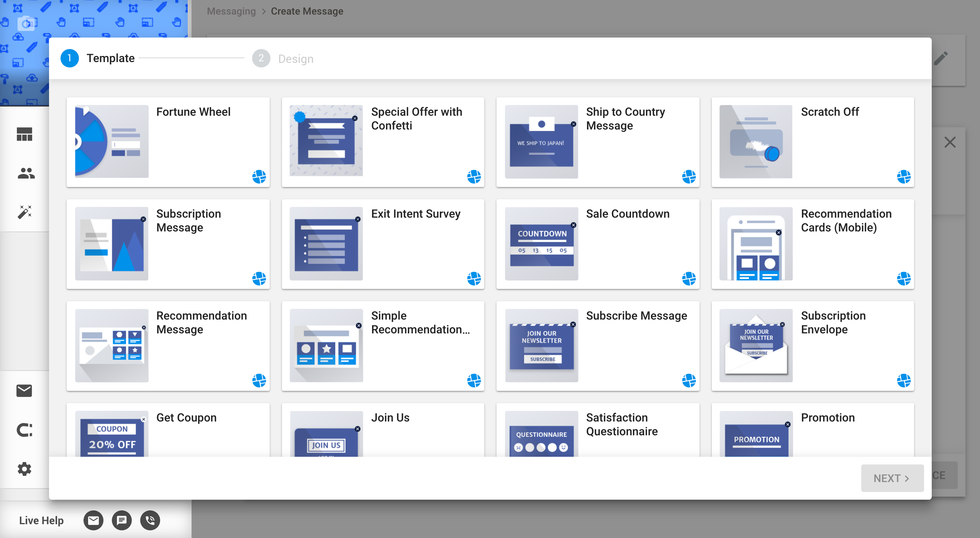This screenshot has width=980, height=538.
Task: Click the C-shaped logo icon in sidebar
Action: pyautogui.click(x=25, y=430)
